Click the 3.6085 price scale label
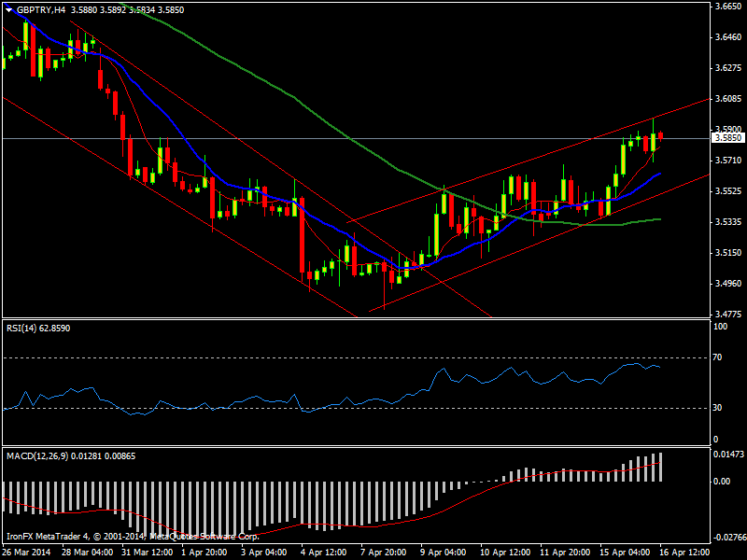Screen dimensions: 747x560 pyautogui.click(x=728, y=99)
